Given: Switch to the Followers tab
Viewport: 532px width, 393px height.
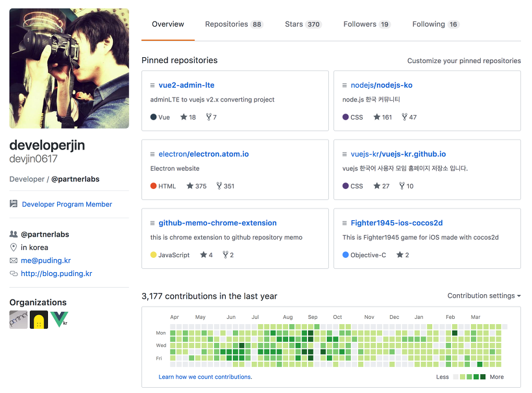Looking at the screenshot, I should (x=367, y=24).
